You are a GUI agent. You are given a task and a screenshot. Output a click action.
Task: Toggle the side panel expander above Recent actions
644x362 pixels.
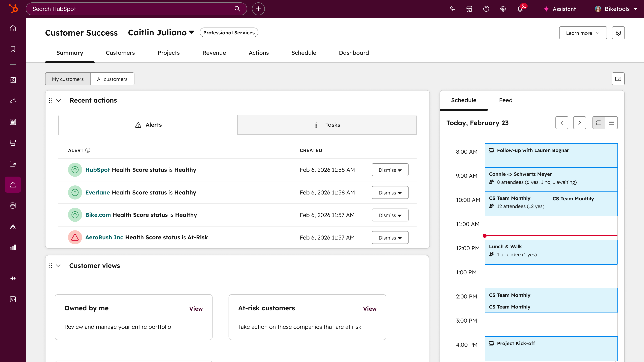click(618, 79)
